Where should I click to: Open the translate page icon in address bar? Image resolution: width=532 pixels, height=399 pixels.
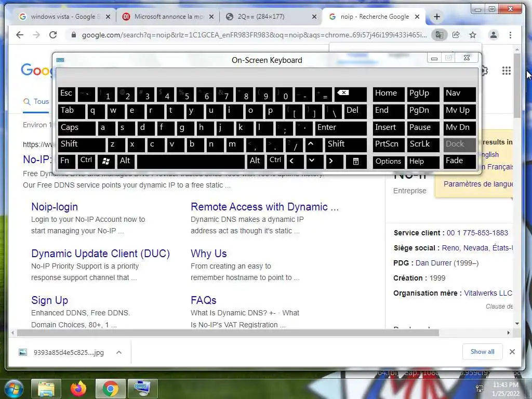(x=440, y=35)
